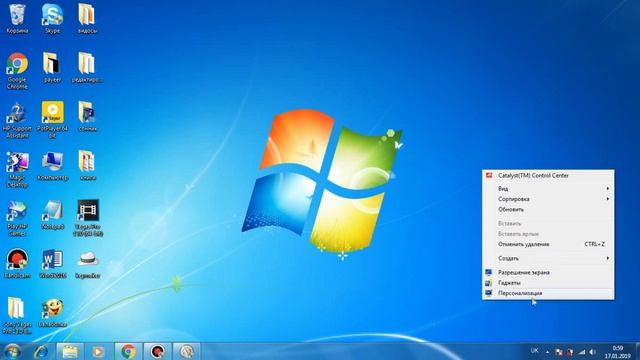Viewport: 640px width, 360px height.
Task: Select the редактиро... folder on the desktop
Action: tap(87, 67)
